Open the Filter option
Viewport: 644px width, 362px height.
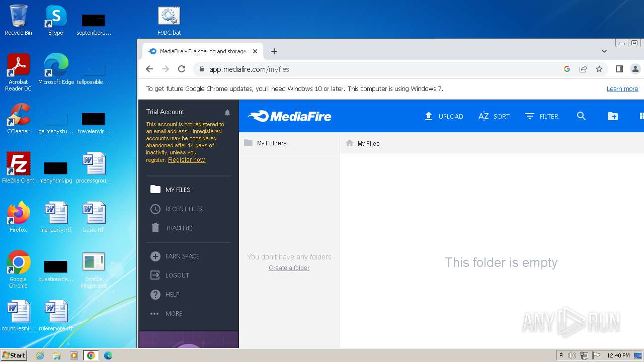pos(542,116)
